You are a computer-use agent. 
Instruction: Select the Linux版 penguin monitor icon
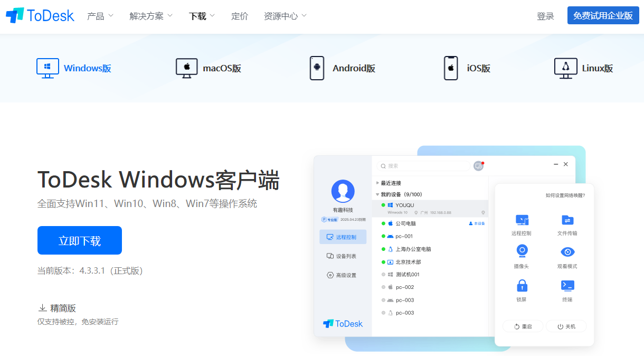565,68
